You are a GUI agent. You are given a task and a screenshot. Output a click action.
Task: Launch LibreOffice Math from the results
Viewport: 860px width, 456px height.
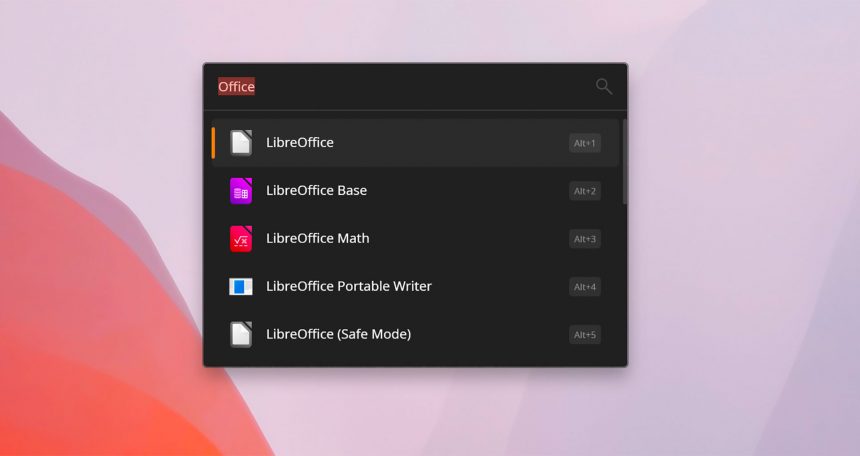click(415, 239)
